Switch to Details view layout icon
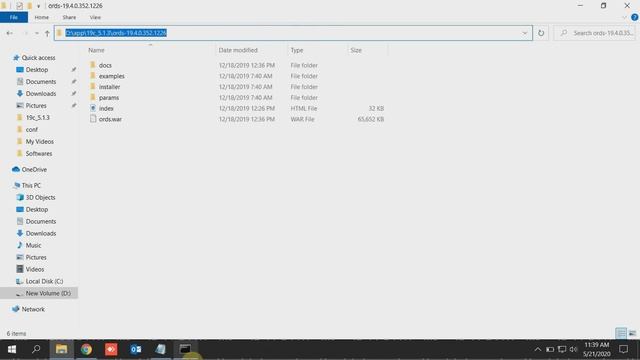The image size is (640, 360). (621, 333)
